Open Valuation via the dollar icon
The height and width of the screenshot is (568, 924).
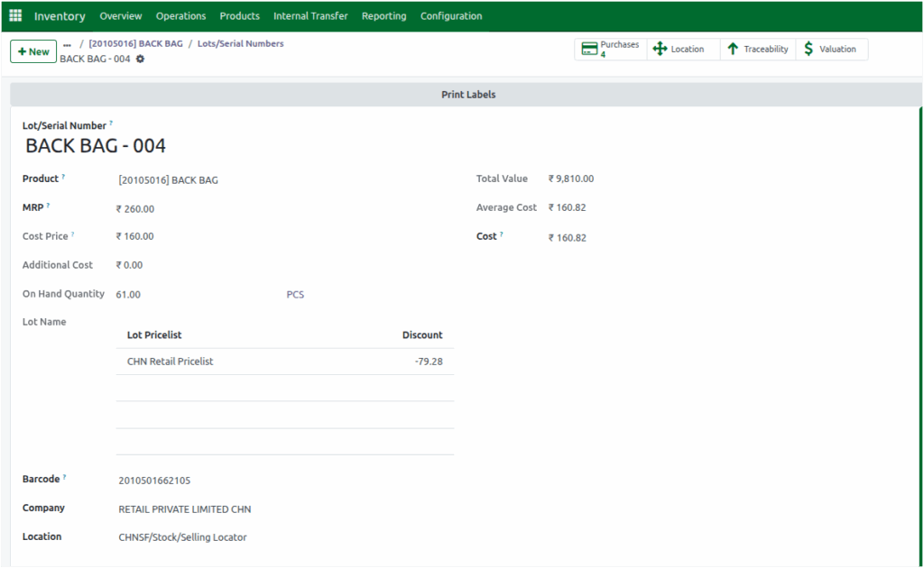[x=811, y=50]
